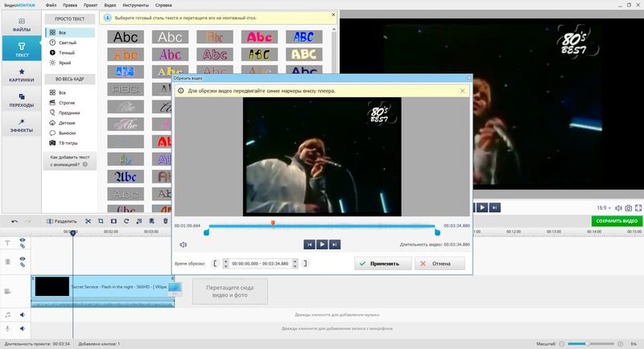Click the scissors trim icon
This screenshot has height=349, width=644.
tap(88, 221)
